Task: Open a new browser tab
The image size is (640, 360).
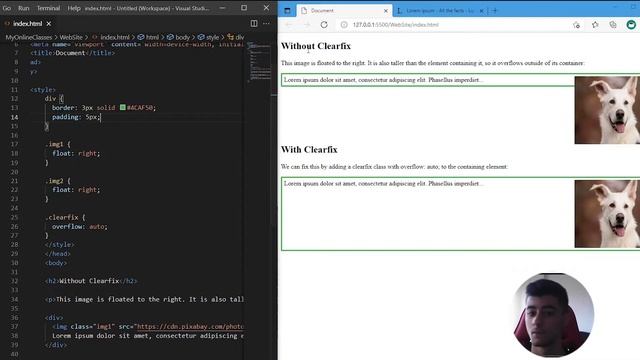Action: pyautogui.click(x=495, y=11)
